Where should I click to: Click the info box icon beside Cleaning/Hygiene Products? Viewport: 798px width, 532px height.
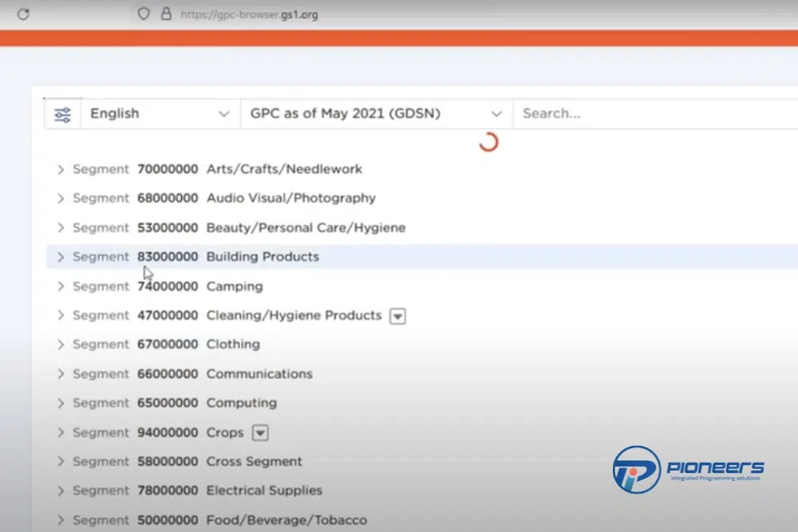click(x=397, y=316)
